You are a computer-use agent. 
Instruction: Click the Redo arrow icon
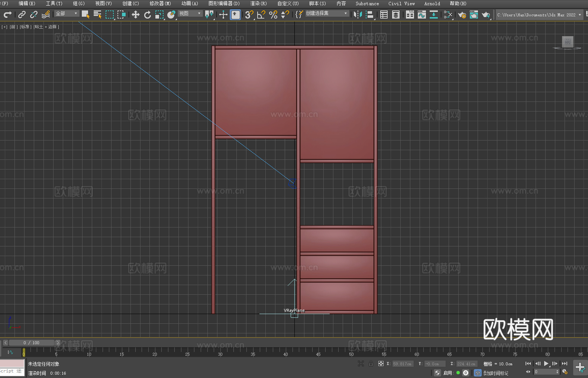click(x=7, y=14)
